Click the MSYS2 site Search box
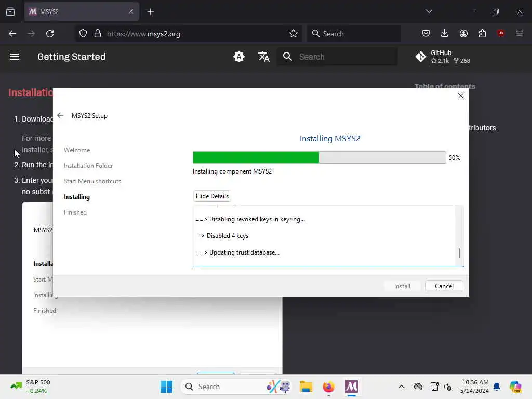The image size is (532, 399). (337, 57)
